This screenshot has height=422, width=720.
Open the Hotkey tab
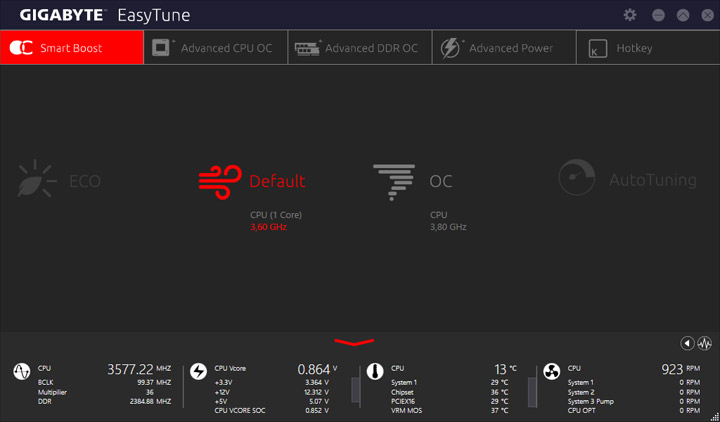tap(648, 47)
